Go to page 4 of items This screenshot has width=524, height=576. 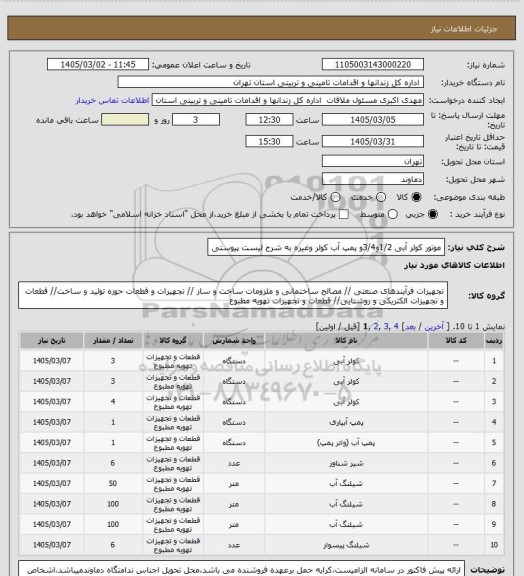click(x=396, y=327)
